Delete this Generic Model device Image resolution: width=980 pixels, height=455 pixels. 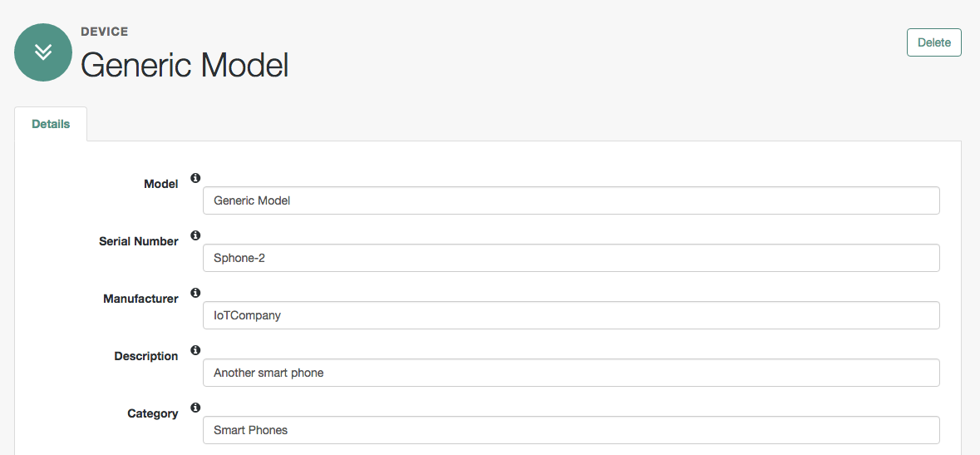point(933,42)
